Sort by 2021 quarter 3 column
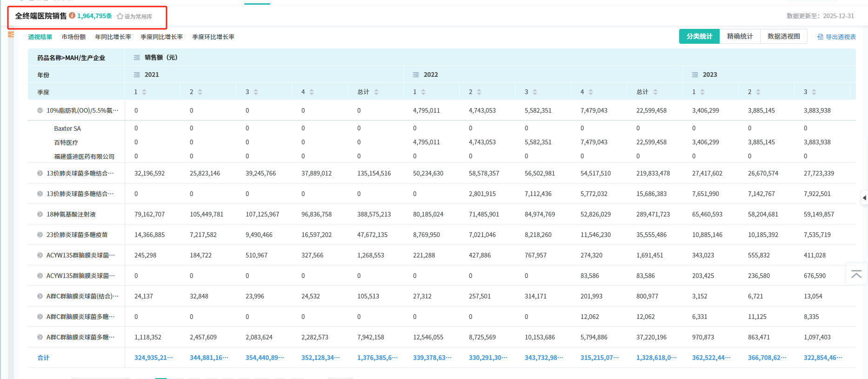Viewport: 868px width, 379px height. click(x=256, y=92)
